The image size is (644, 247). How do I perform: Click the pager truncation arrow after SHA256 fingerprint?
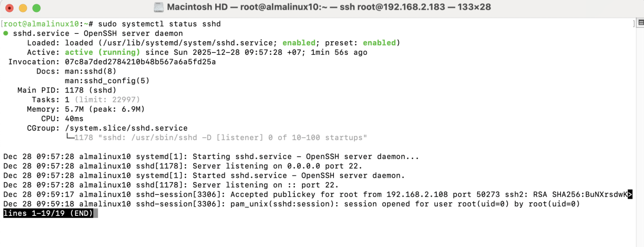click(x=630, y=195)
